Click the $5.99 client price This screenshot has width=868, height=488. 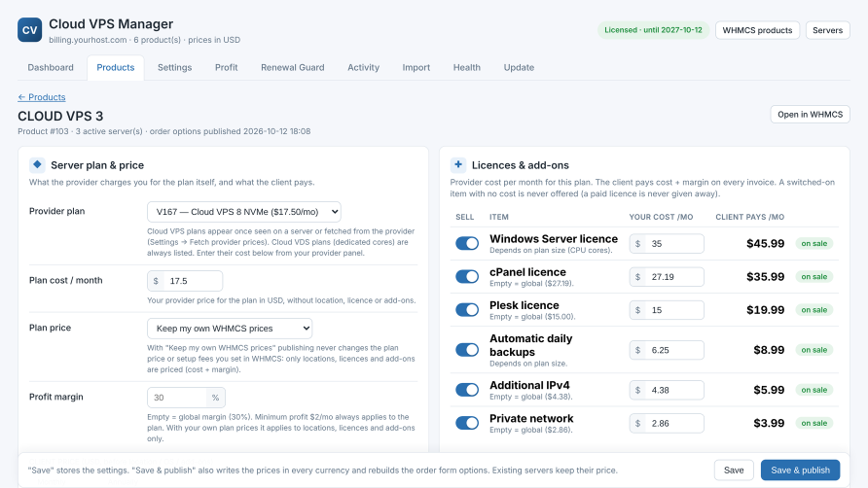tap(769, 390)
